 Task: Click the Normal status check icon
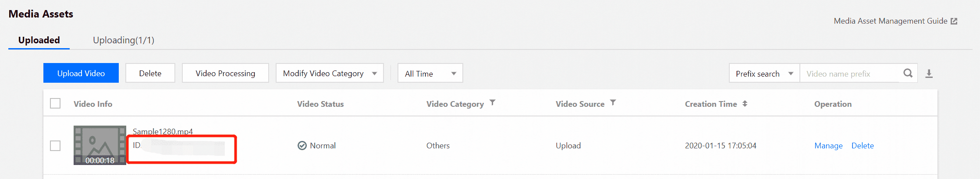pyautogui.click(x=302, y=146)
